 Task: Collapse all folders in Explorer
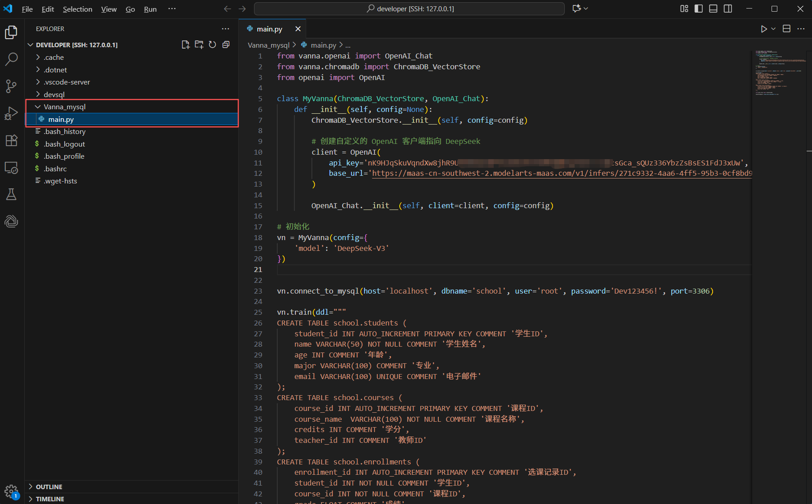coord(226,45)
